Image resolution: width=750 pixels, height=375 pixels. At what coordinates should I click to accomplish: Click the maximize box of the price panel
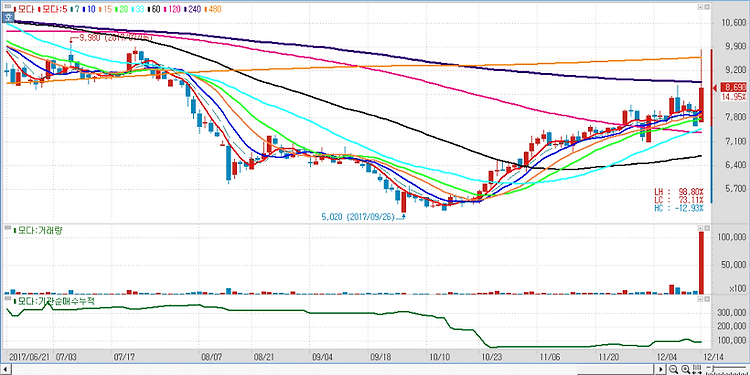tap(700, 7)
